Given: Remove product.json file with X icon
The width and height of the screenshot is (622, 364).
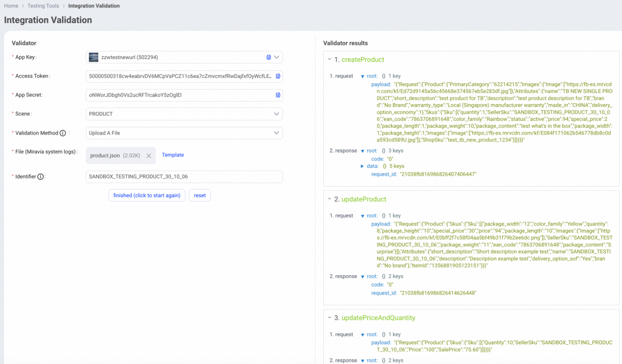Looking at the screenshot, I should 148,155.
